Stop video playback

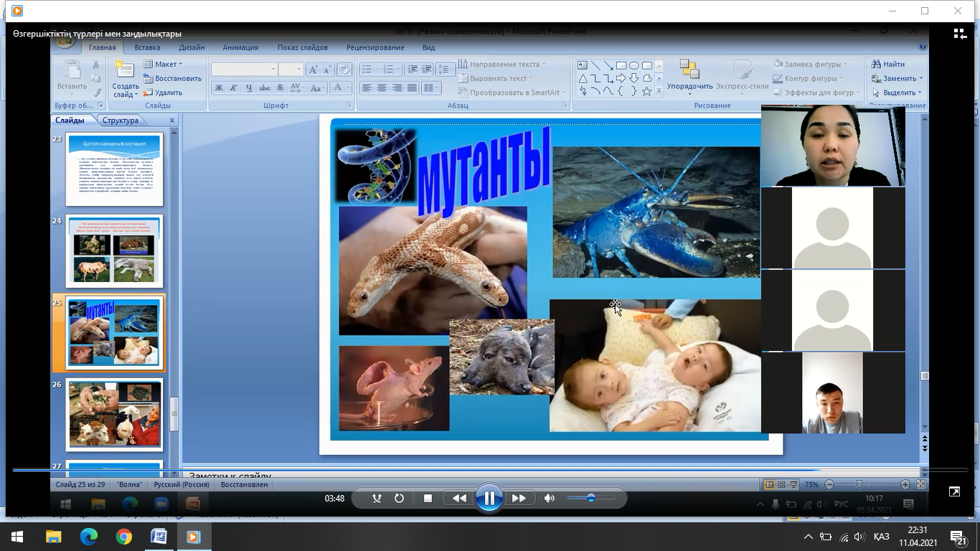point(428,498)
